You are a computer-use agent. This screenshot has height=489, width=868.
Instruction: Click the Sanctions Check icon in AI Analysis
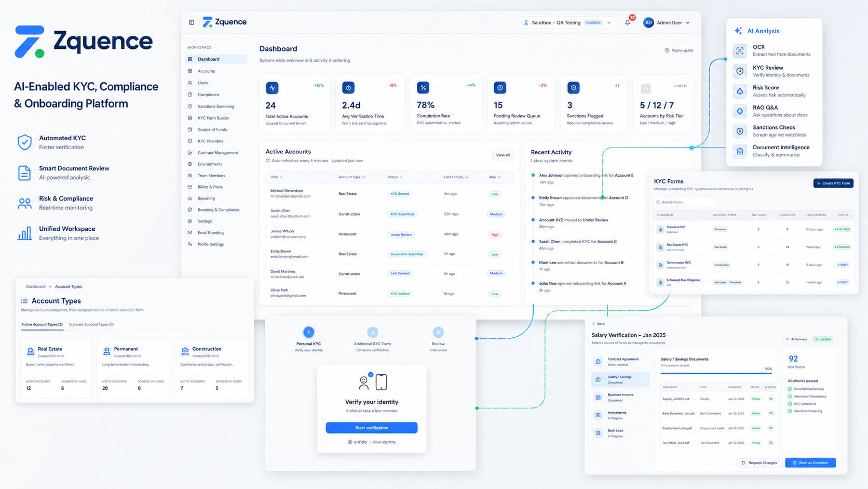(x=740, y=131)
